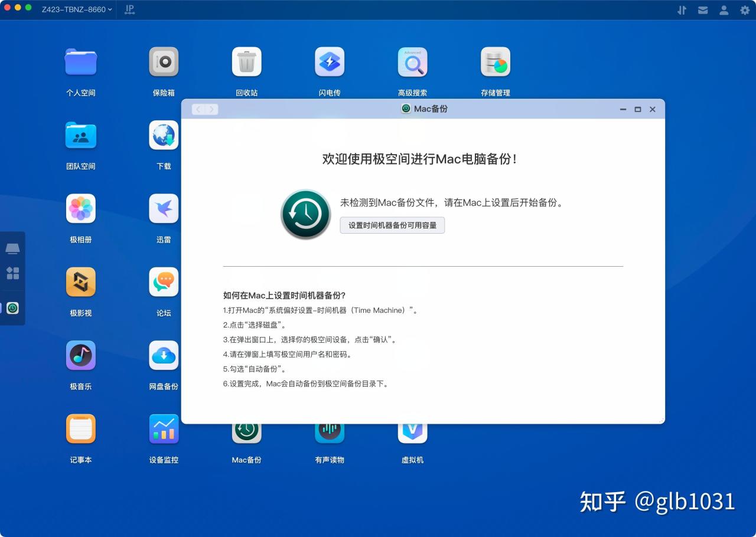Select the Mac备份 icon in the sidebar
The width and height of the screenshot is (756, 537).
click(x=12, y=307)
